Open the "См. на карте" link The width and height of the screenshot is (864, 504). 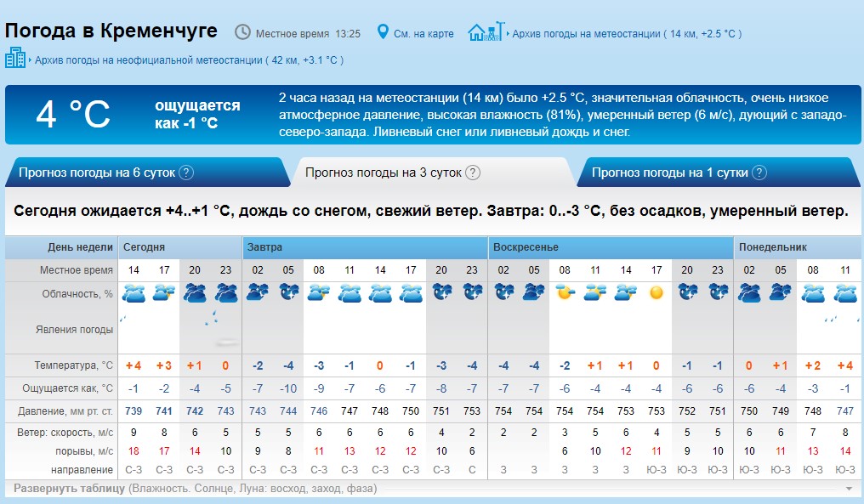click(424, 34)
